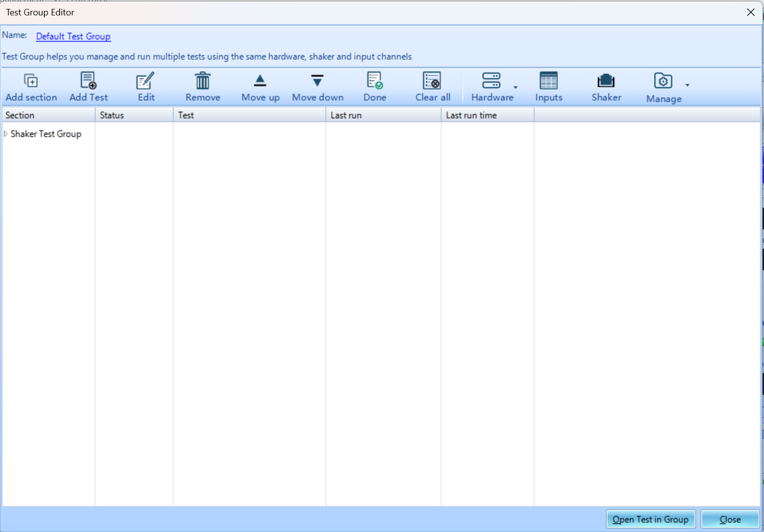Click the Default Test Group name link
This screenshot has width=764, height=532.
73,36
